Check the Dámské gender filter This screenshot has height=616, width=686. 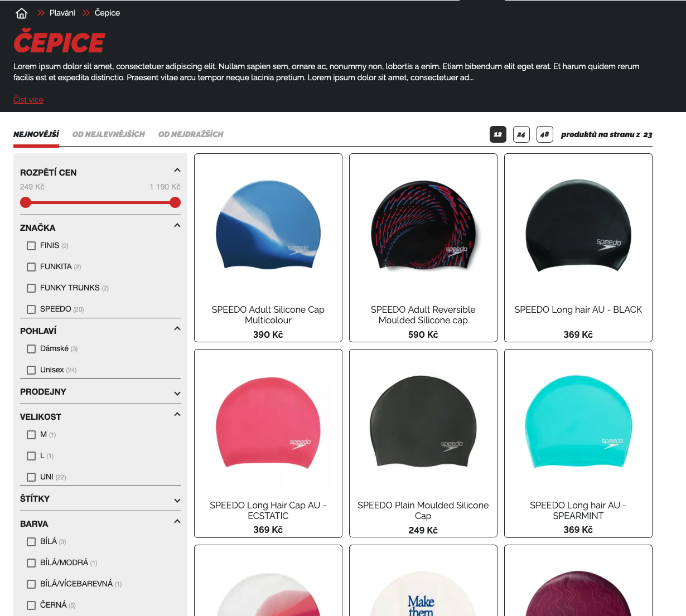[31, 349]
